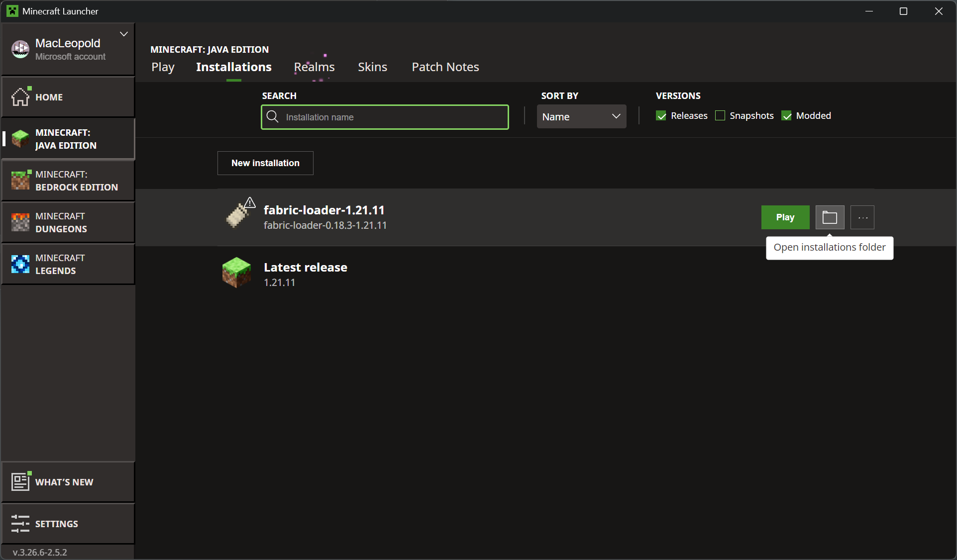Click the Home house icon

click(20, 96)
